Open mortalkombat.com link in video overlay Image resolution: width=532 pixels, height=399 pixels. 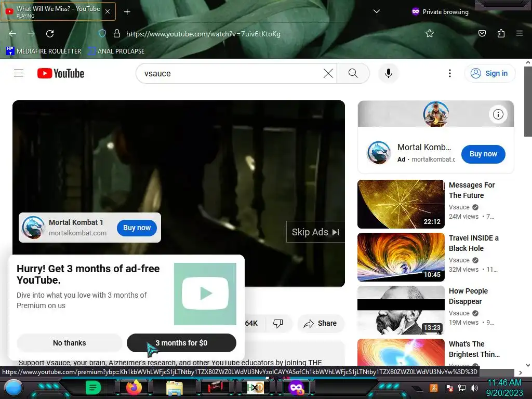point(78,233)
